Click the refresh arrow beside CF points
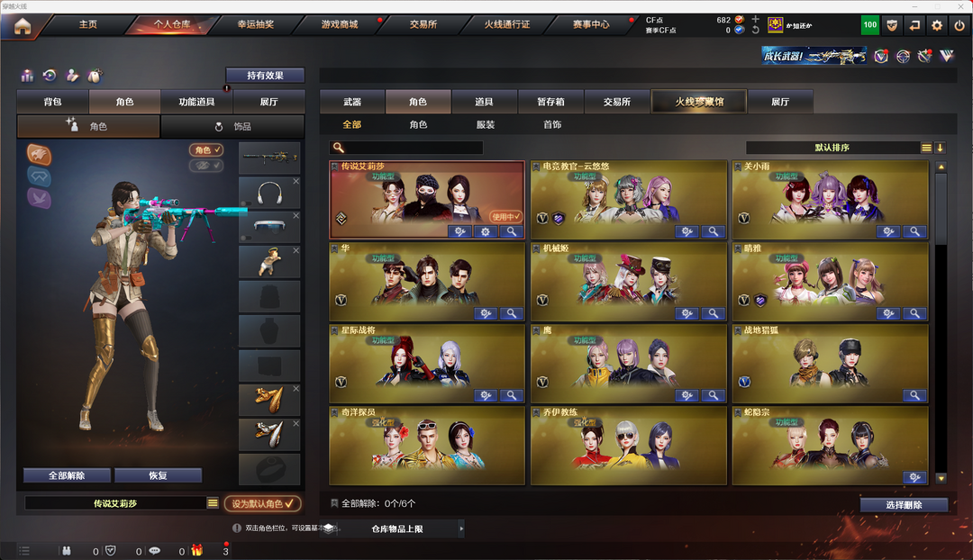 (x=755, y=30)
